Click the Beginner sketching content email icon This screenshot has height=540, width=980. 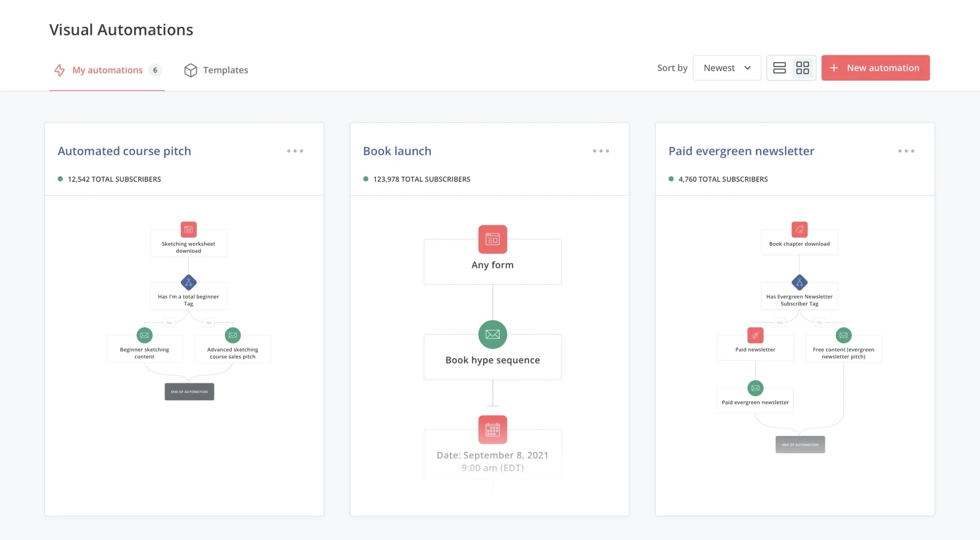(144, 335)
